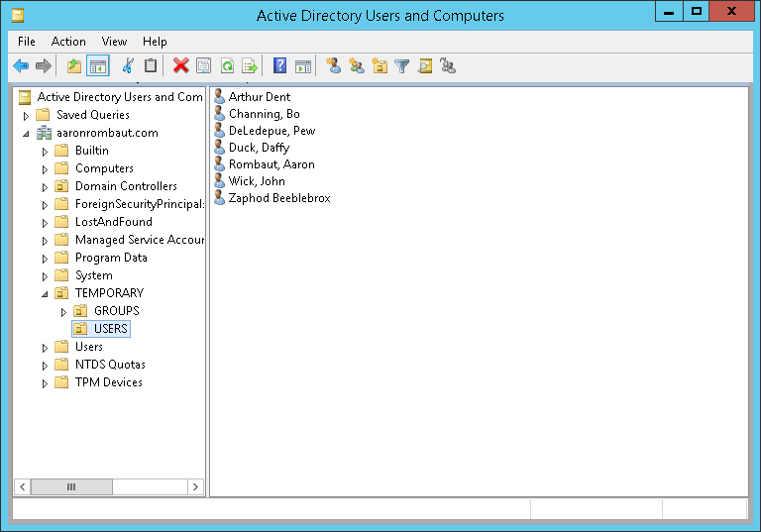The width and height of the screenshot is (761, 532).
Task: Click the Forward arrow in the toolbar
Action: pos(44,65)
